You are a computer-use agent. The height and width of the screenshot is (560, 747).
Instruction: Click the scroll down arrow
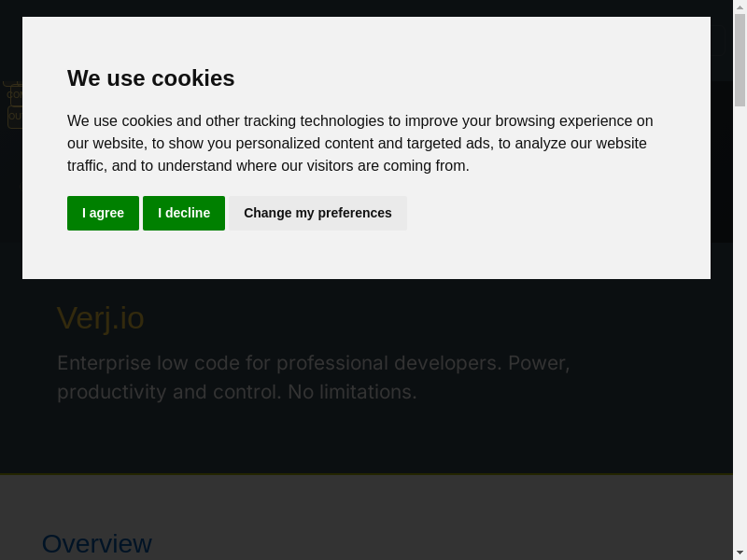point(740,553)
